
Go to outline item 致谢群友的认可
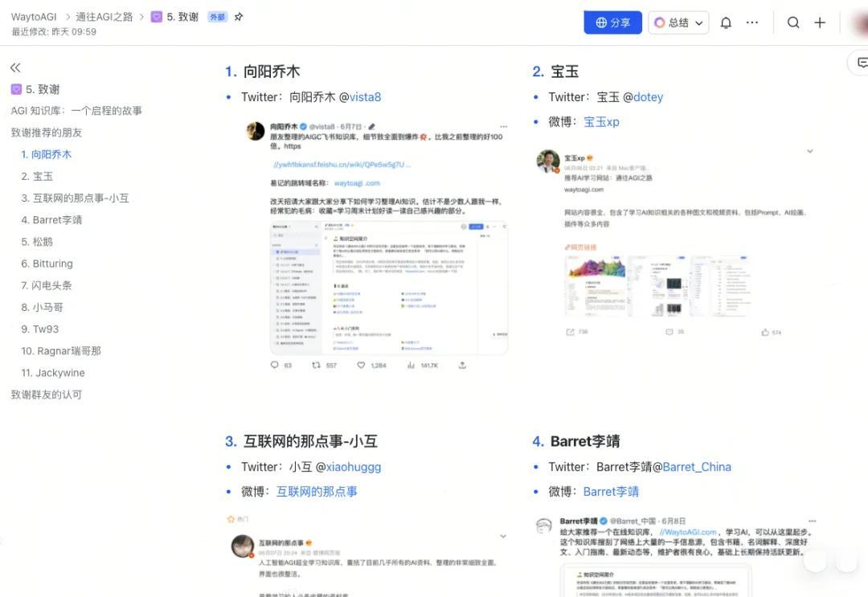click(x=47, y=395)
